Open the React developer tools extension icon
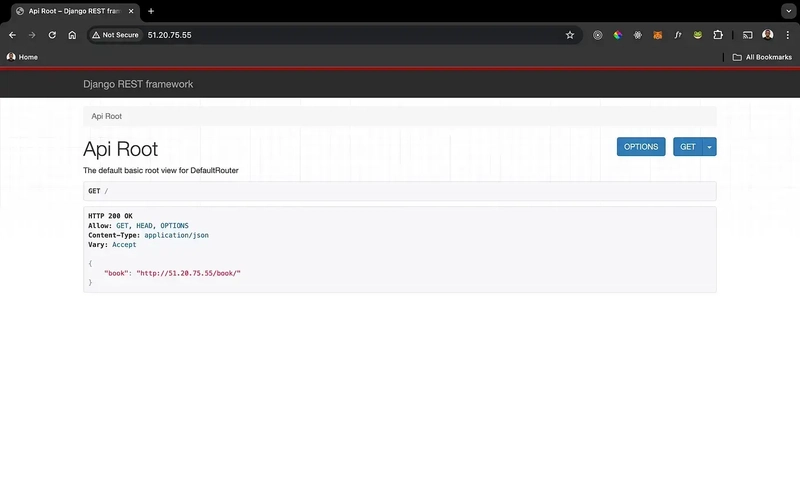Viewport: 800px width, 500px height. (638, 35)
